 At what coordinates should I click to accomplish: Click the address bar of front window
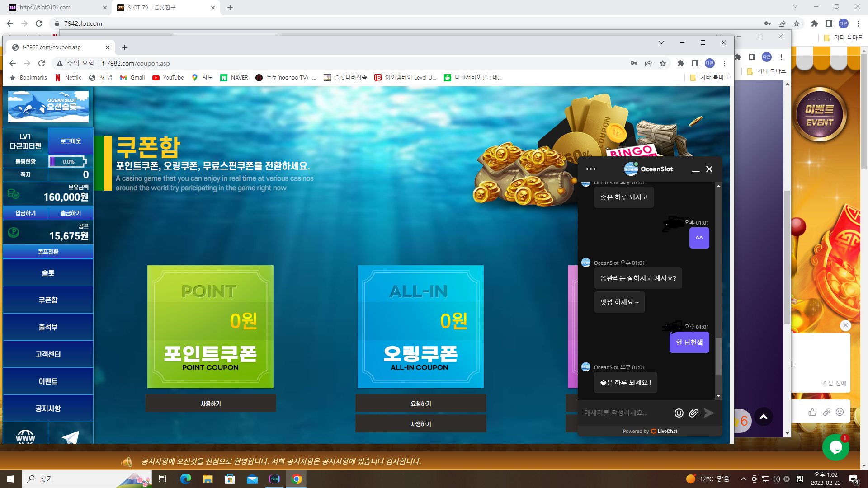[339, 63]
